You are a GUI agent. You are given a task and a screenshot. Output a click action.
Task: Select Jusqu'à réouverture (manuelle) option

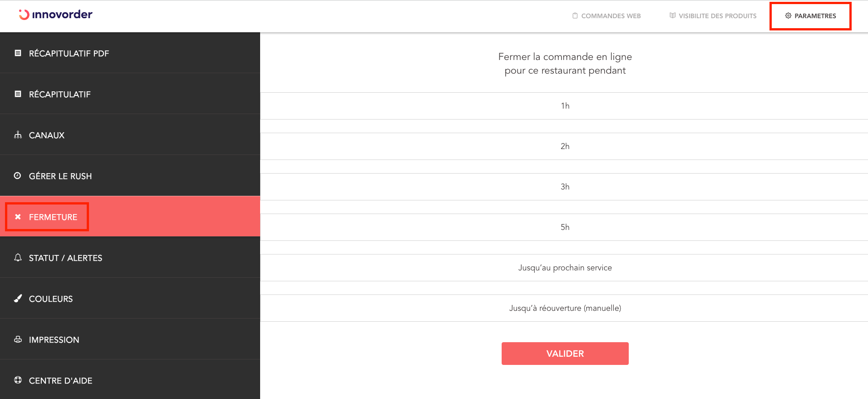click(x=565, y=308)
